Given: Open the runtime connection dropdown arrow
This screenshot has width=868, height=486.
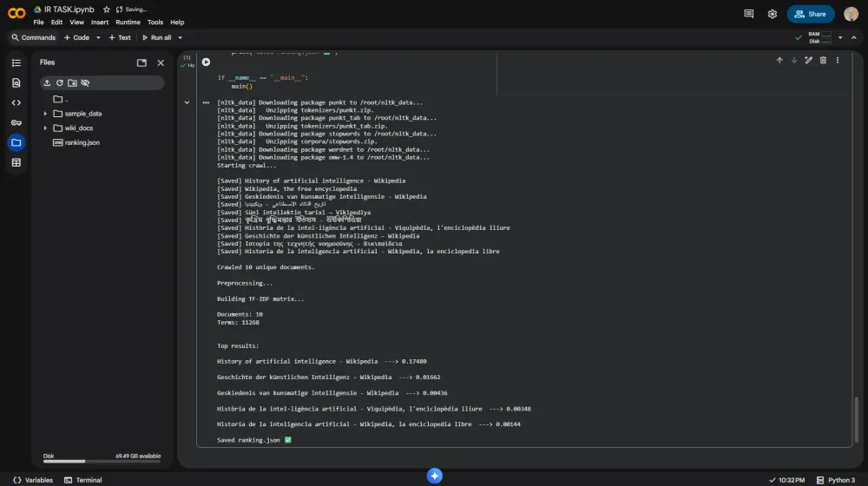Looking at the screenshot, I should pyautogui.click(x=840, y=37).
